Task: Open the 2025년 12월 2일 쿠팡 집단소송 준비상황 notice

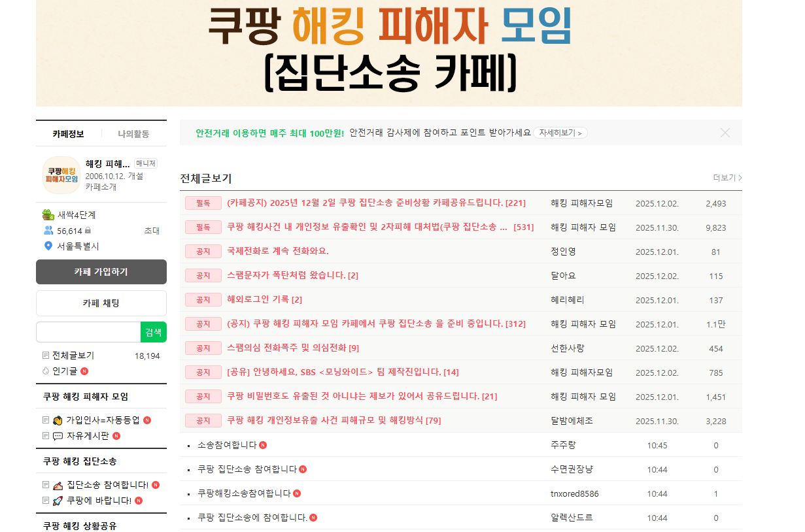Action: (364, 203)
